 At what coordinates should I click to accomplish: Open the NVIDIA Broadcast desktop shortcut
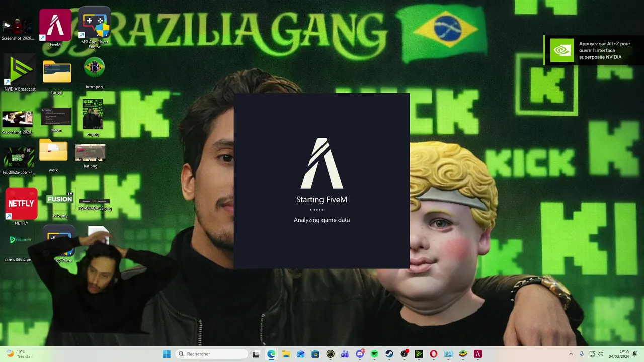(x=20, y=73)
